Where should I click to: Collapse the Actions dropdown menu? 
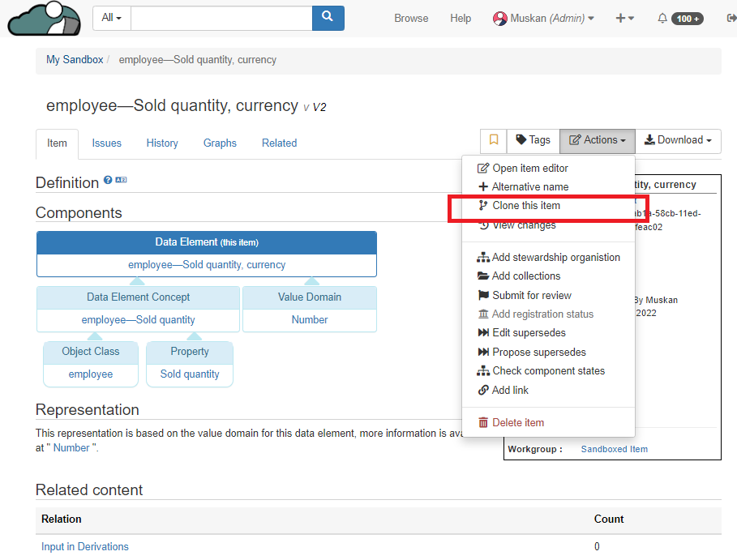pyautogui.click(x=597, y=140)
